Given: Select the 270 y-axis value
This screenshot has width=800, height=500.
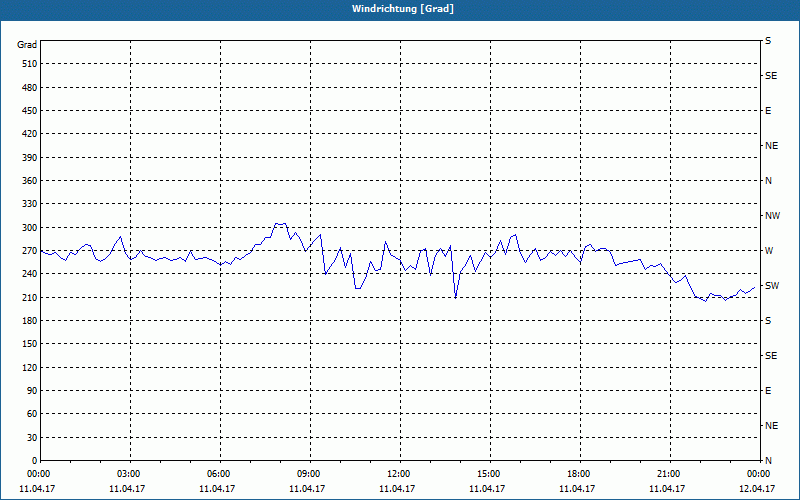Looking at the screenshot, I should pos(30,251).
